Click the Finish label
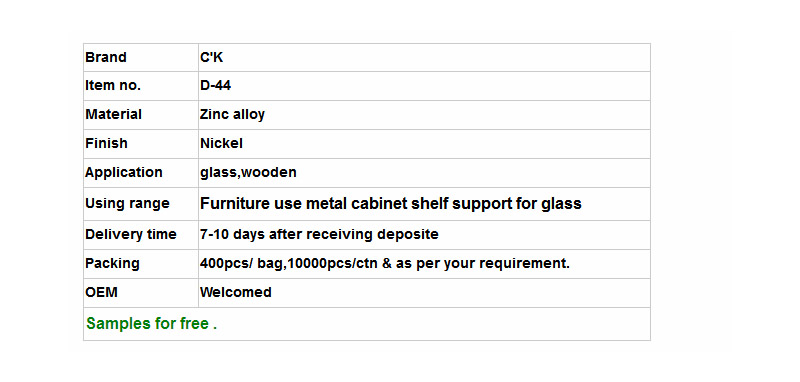Image resolution: width=800 pixels, height=382 pixels. coord(106,143)
